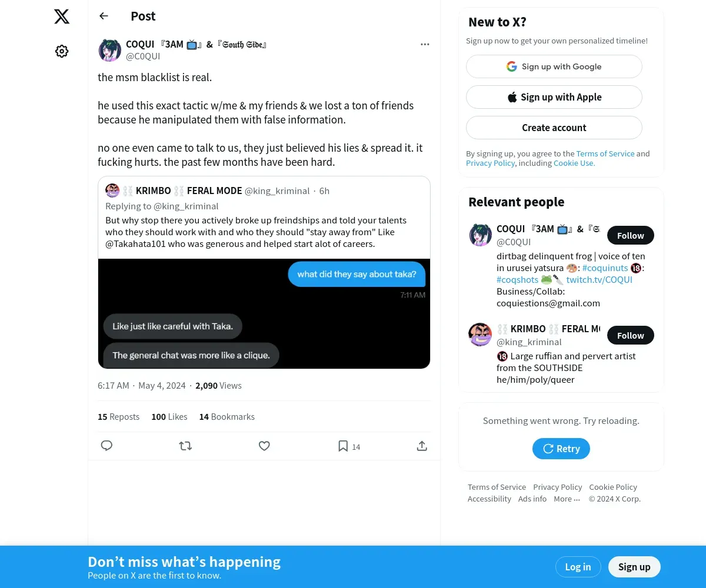The image size is (706, 588).
Task: Open the post's three-dot more menu
Action: click(x=425, y=44)
